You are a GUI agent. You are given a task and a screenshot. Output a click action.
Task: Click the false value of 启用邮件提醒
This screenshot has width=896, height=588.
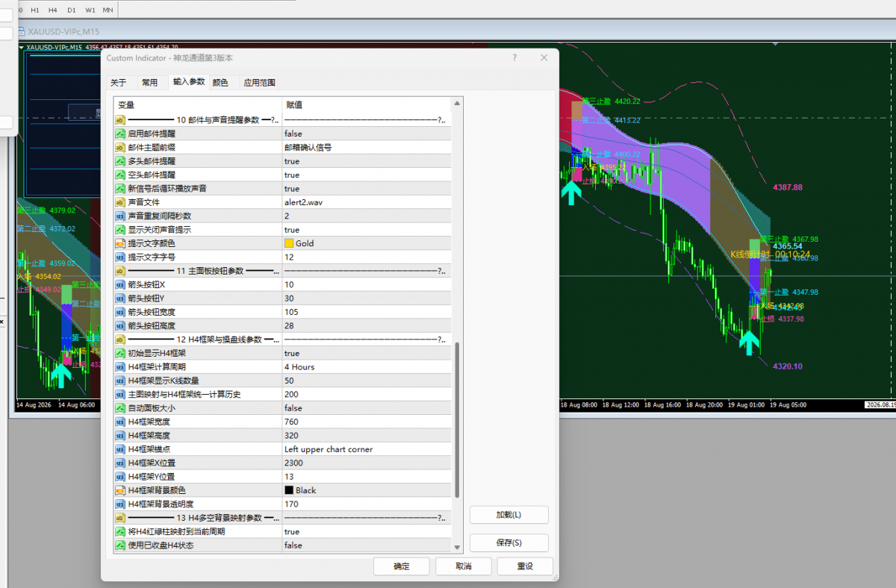[292, 134]
